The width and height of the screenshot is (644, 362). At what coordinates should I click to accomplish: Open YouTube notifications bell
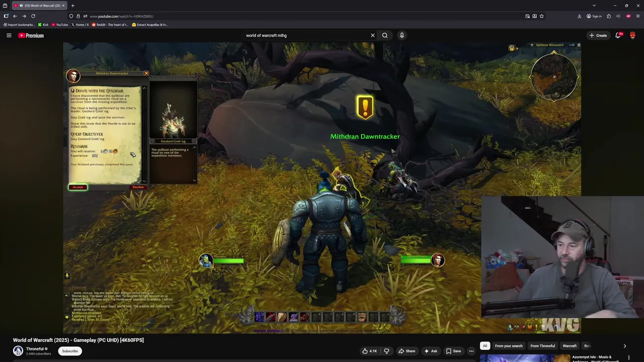(x=618, y=35)
